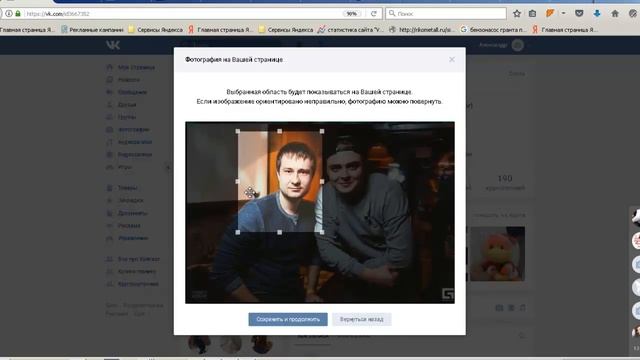Click the bottom-right corner crop handle

(322, 232)
